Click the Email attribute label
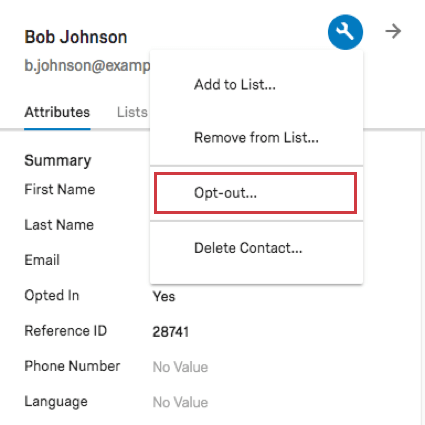This screenshot has height=425, width=425. (42, 260)
